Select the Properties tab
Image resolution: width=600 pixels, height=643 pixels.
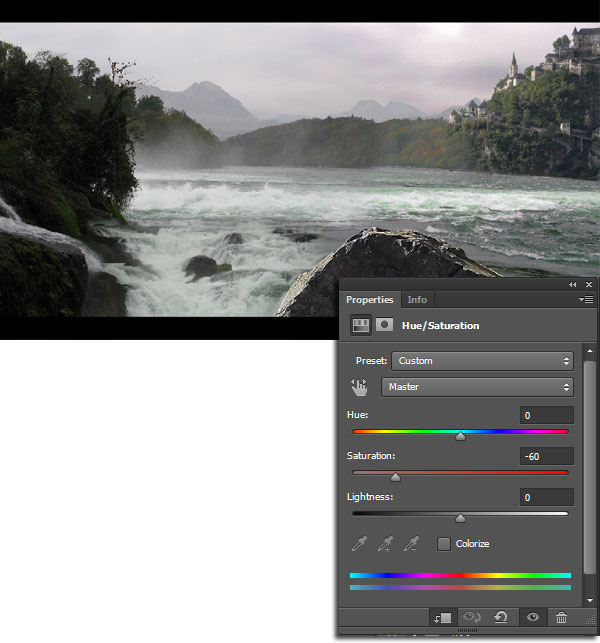click(x=370, y=300)
